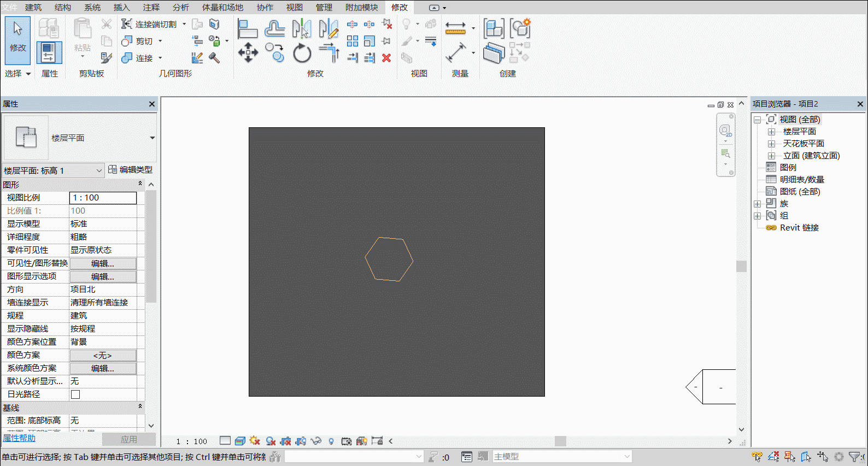Open the Create Assembly tool

coord(494,28)
